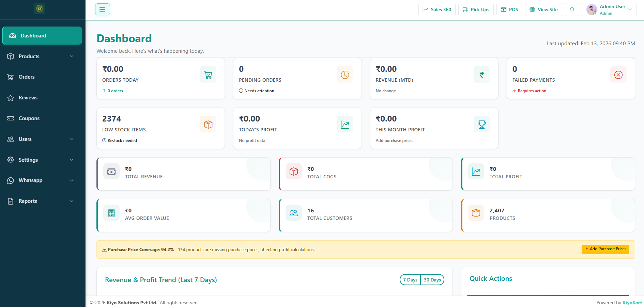
Task: Click the calculator icon for Avg Order Value
Action: tap(111, 213)
